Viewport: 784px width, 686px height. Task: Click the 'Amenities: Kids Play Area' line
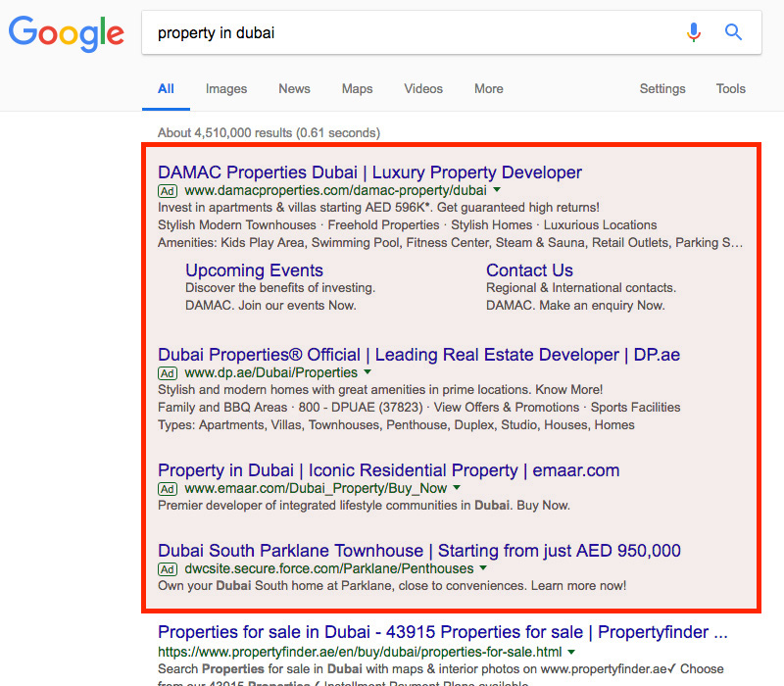[x=451, y=242]
